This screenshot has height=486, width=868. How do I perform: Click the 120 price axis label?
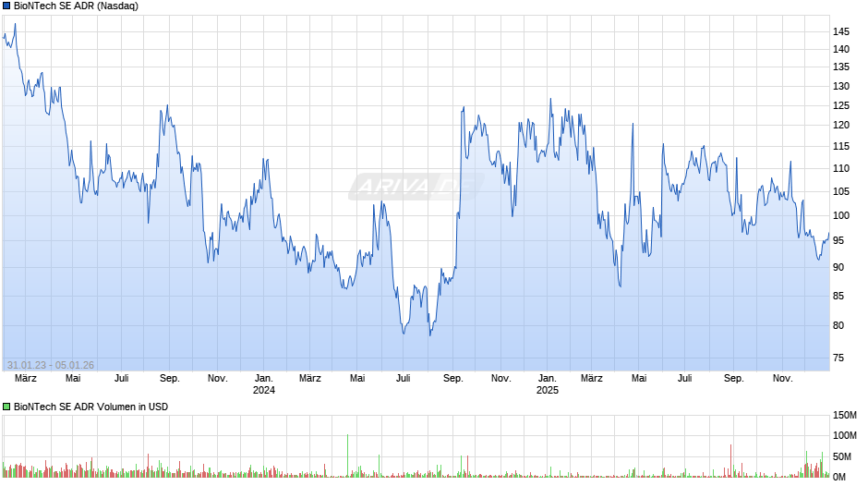pyautogui.click(x=841, y=126)
